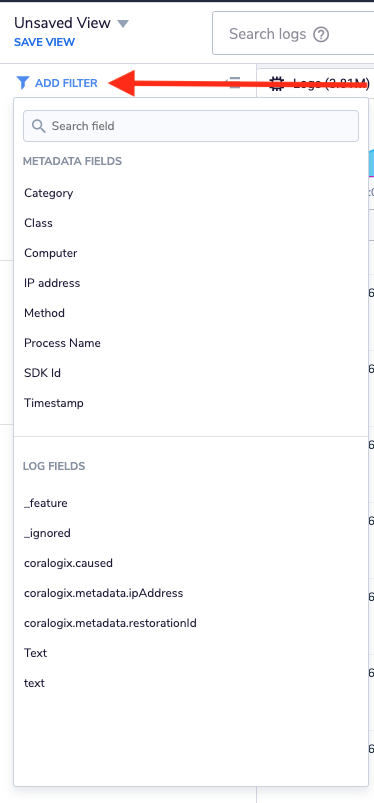374x803 pixels.
Task: Click ADD FILTER button
Action: [x=57, y=82]
